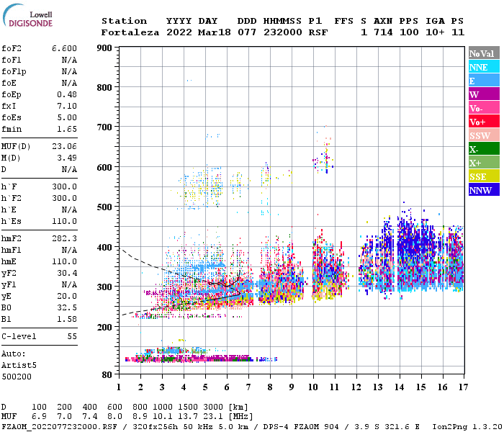Click the 900 km y-axis label
The image size is (504, 432).
point(104,48)
